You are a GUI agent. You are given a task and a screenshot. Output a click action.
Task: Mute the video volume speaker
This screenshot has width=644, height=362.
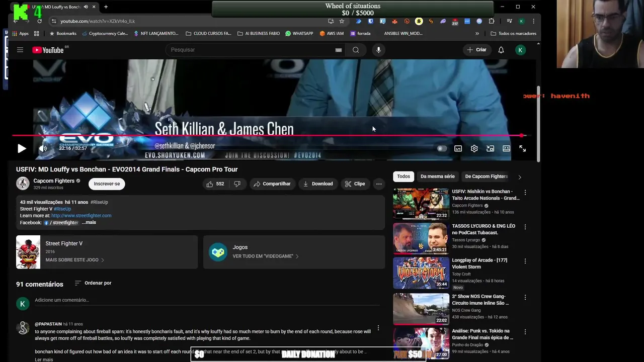pyautogui.click(x=43, y=148)
